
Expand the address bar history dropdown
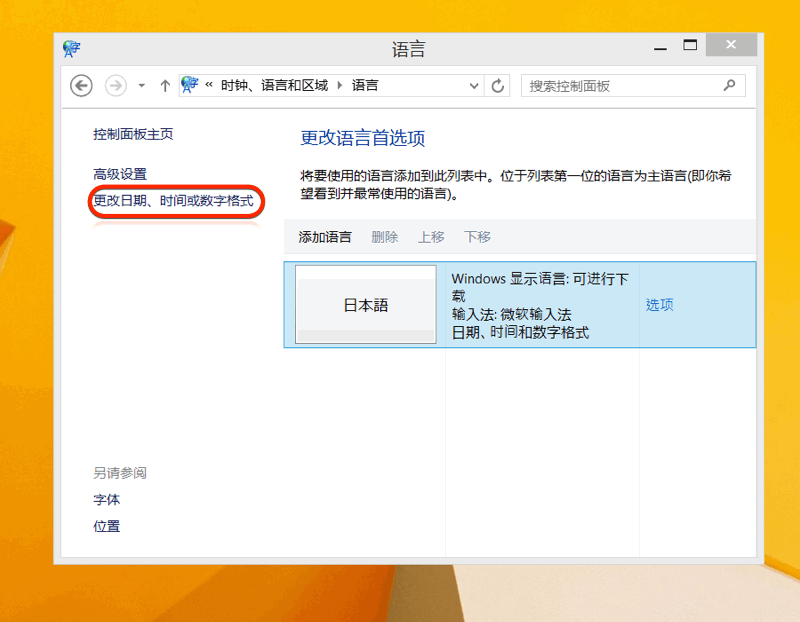[474, 86]
